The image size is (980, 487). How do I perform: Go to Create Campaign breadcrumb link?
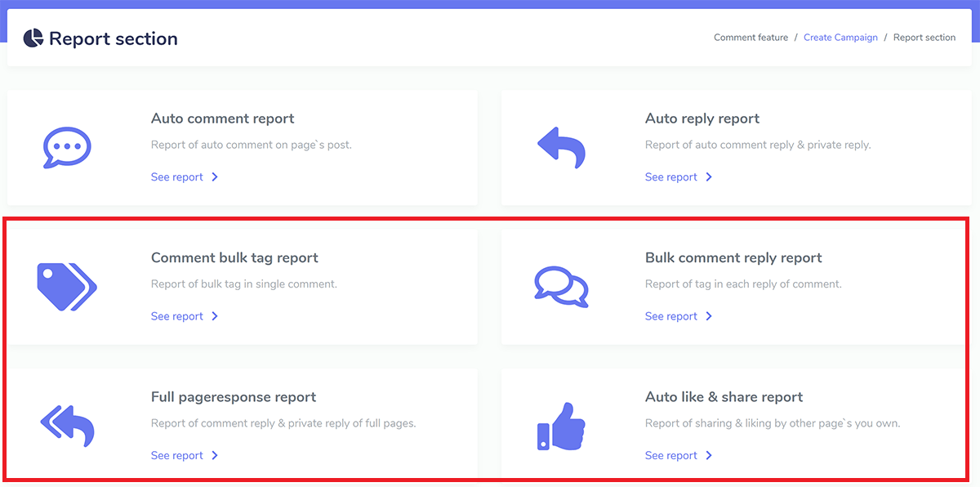click(840, 38)
